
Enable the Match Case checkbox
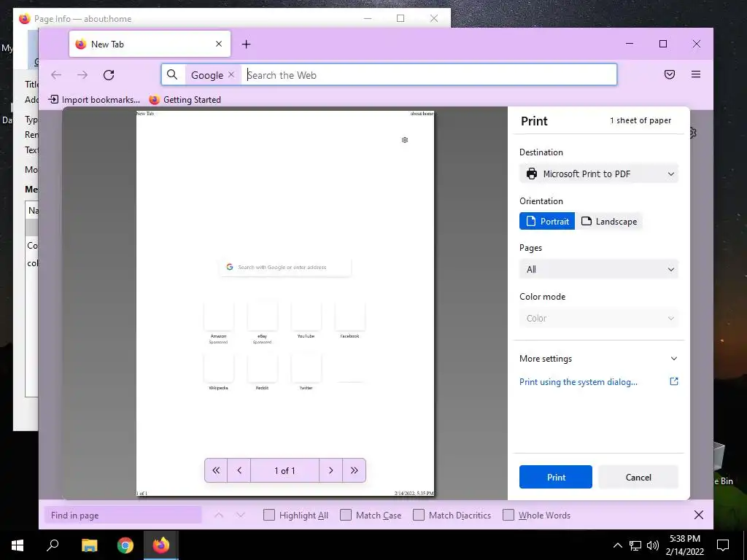click(346, 516)
